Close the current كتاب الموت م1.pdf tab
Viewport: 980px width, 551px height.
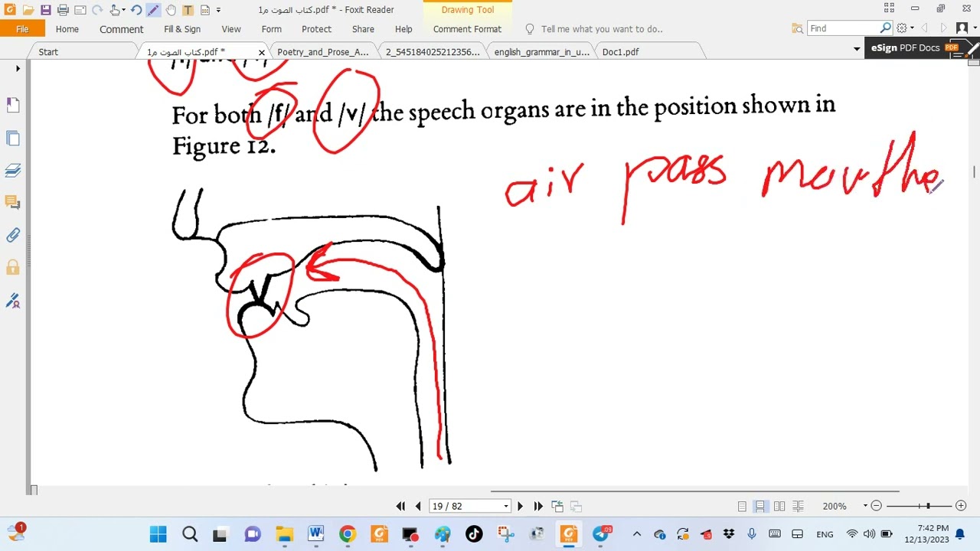click(x=261, y=52)
